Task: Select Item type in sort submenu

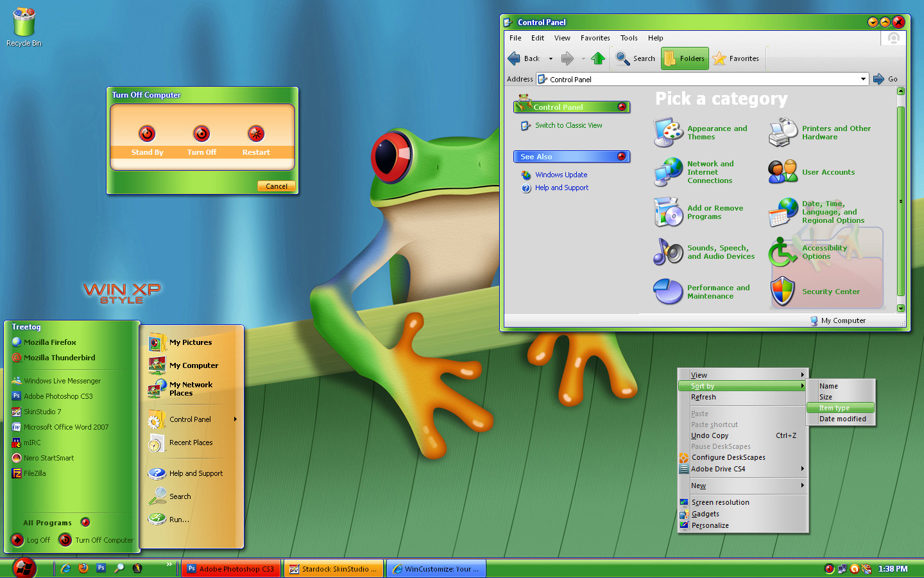Action: [x=841, y=408]
